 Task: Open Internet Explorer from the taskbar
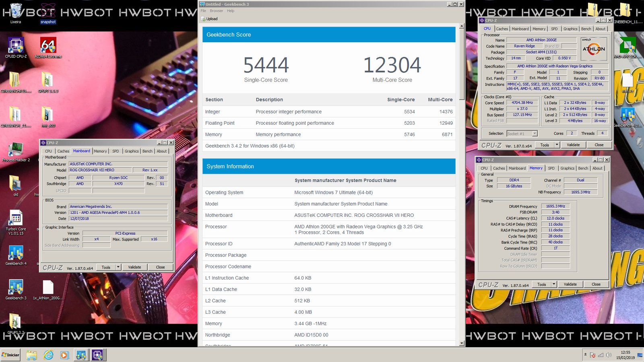[49, 355]
